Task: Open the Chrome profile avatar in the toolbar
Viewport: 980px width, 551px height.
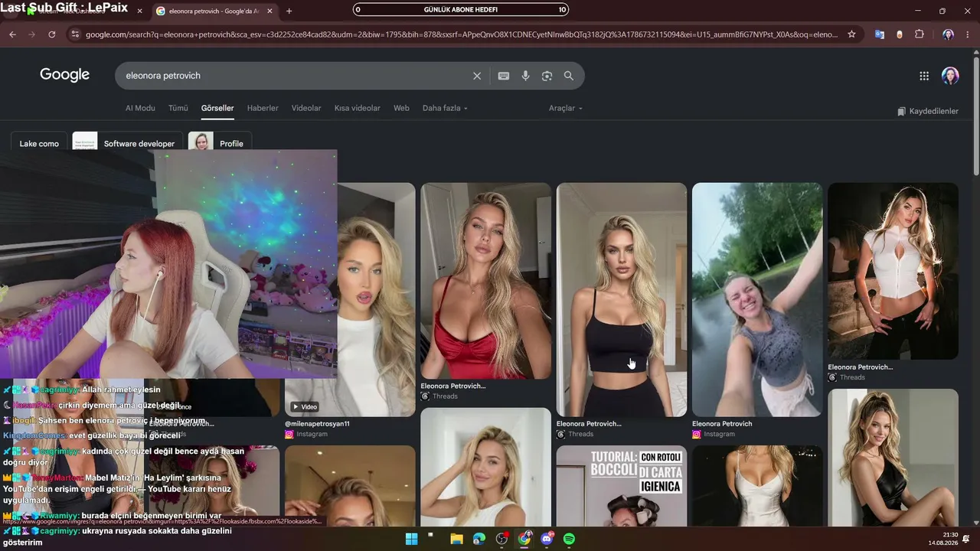Action: [x=948, y=34]
